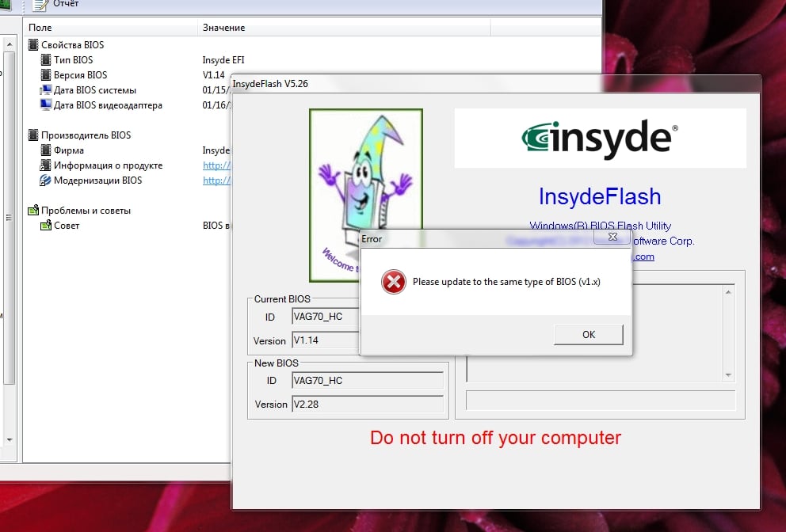This screenshot has height=532, width=786.
Task: Close the Error dialog with X
Action: pos(612,237)
